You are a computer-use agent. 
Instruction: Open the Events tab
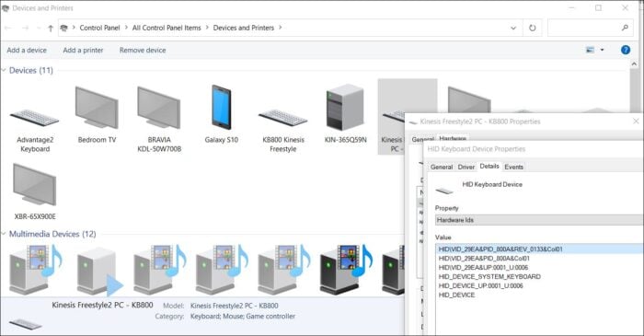click(x=513, y=167)
